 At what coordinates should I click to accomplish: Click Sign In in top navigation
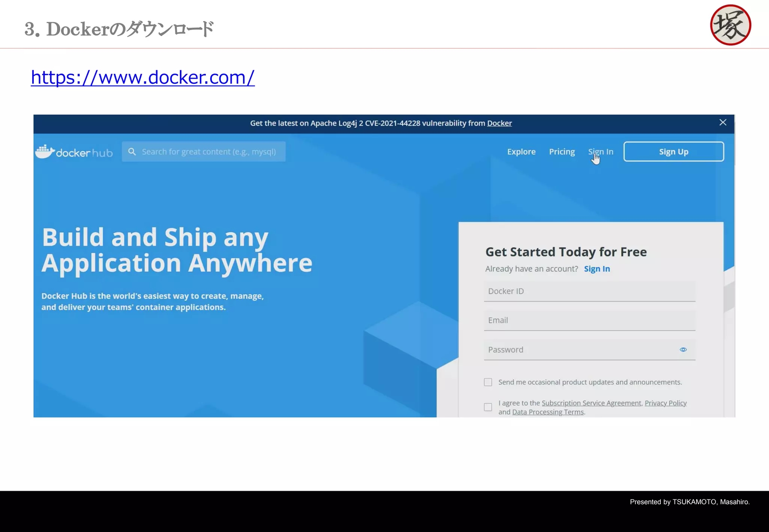click(600, 152)
